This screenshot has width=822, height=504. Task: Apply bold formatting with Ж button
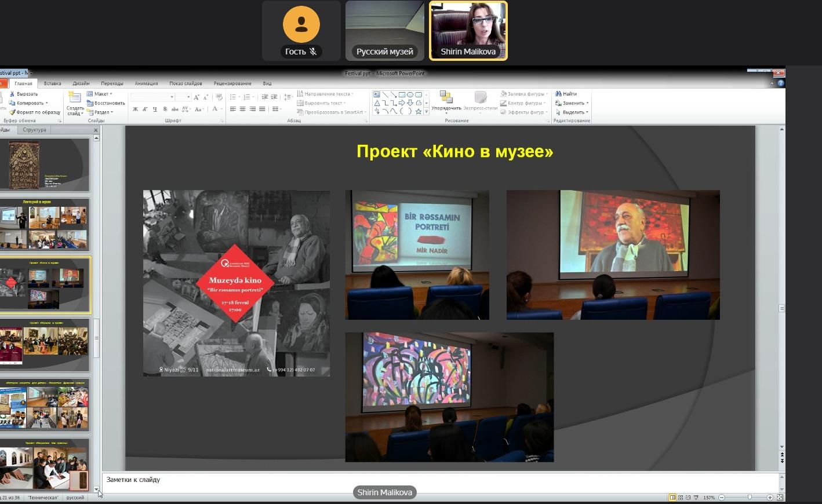[135, 109]
